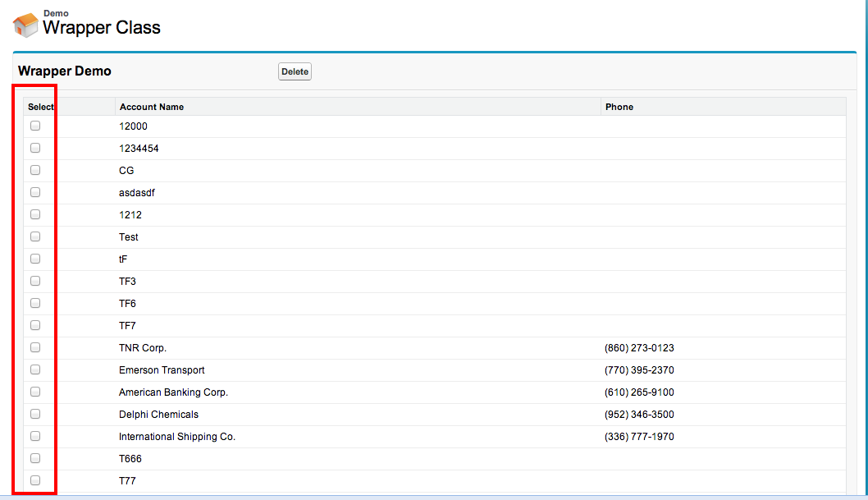
Task: Tick the Emerson Transport checkbox
Action: coord(35,369)
